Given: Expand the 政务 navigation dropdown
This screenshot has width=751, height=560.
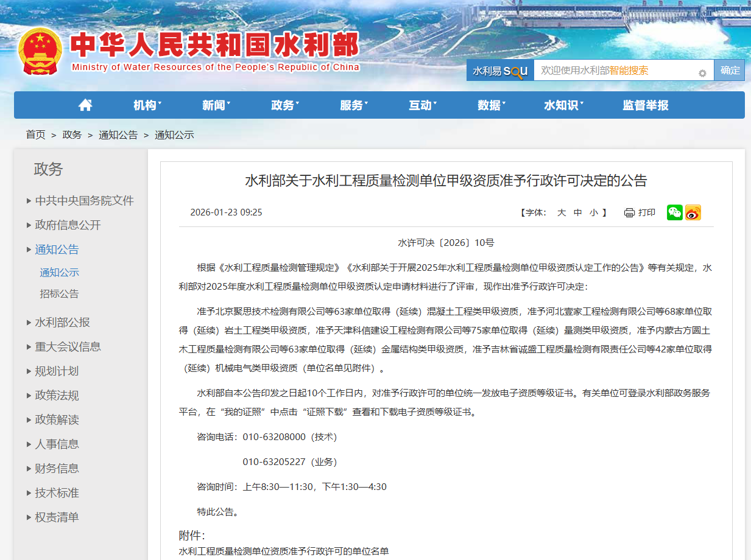Looking at the screenshot, I should click(284, 105).
